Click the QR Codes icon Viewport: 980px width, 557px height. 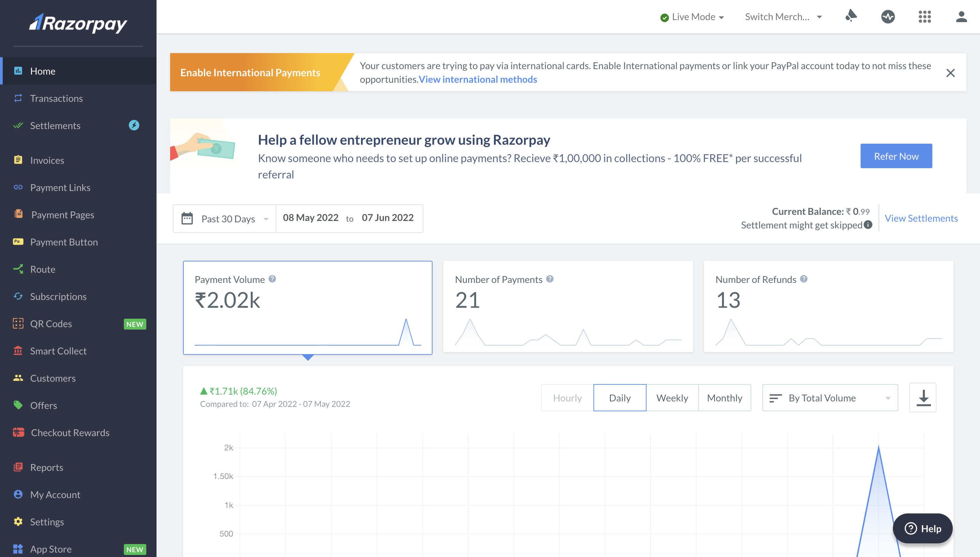point(18,323)
